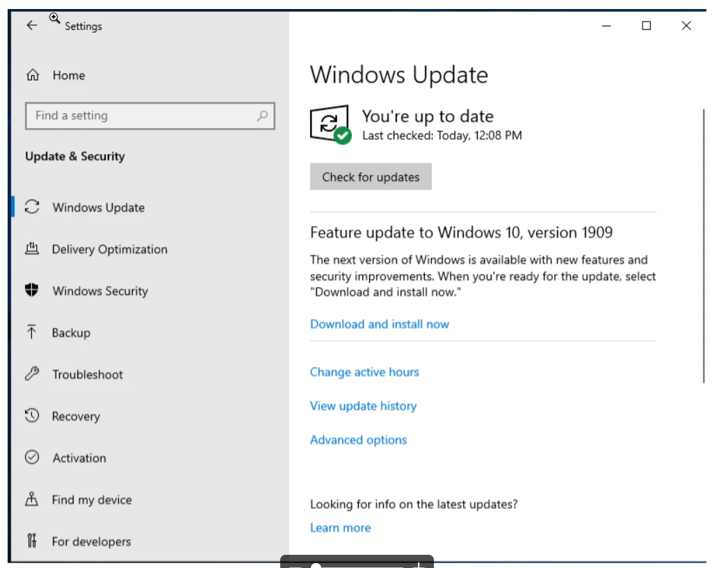Click the 'You're up to date' text
The height and width of the screenshot is (568, 728).
pos(428,116)
